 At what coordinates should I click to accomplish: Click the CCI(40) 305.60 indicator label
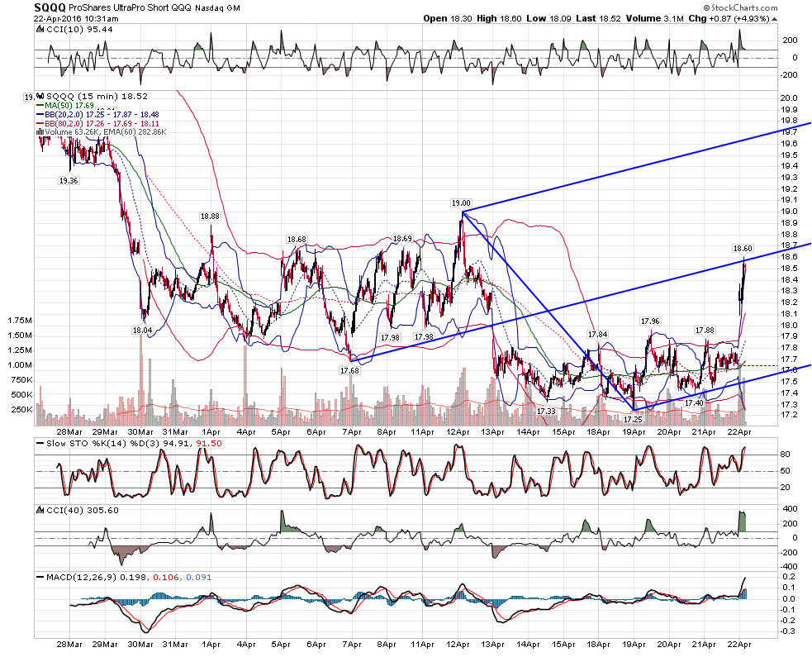(83, 511)
